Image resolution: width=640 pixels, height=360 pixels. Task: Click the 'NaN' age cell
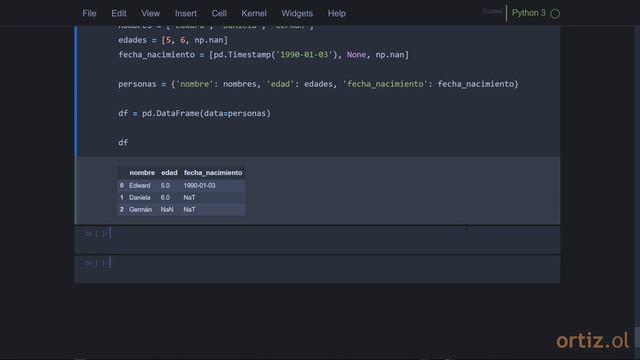167,209
